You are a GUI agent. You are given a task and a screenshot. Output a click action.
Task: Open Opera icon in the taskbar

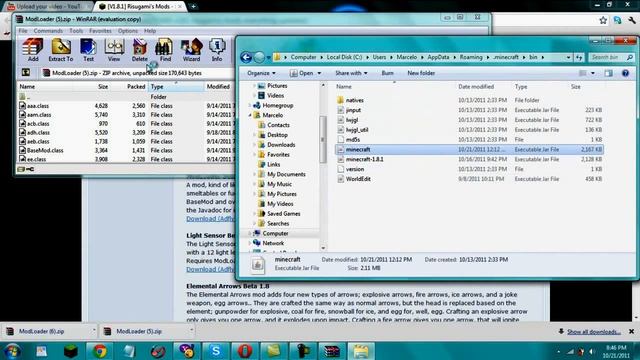[244, 351]
